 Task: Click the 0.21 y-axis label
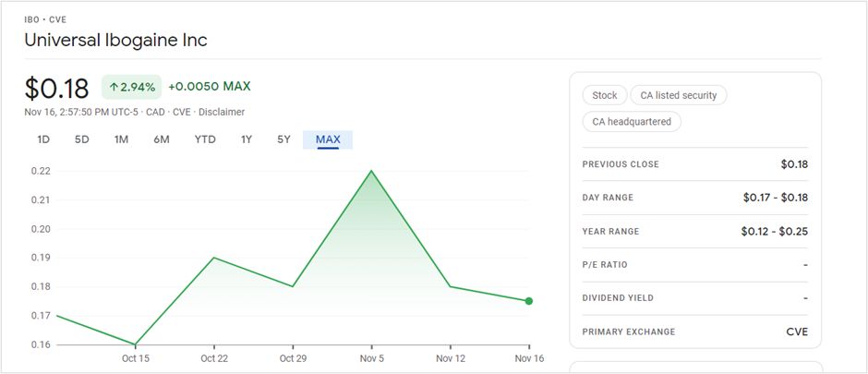click(x=41, y=199)
